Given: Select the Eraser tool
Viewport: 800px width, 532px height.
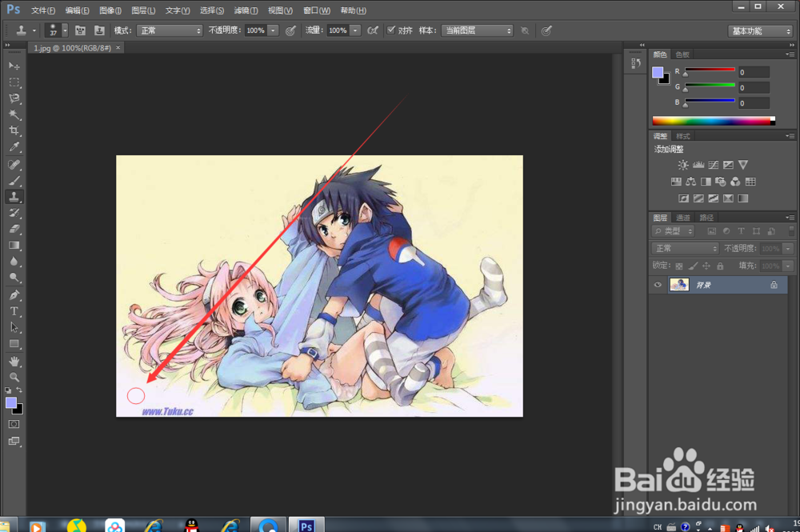Looking at the screenshot, I should [x=14, y=229].
